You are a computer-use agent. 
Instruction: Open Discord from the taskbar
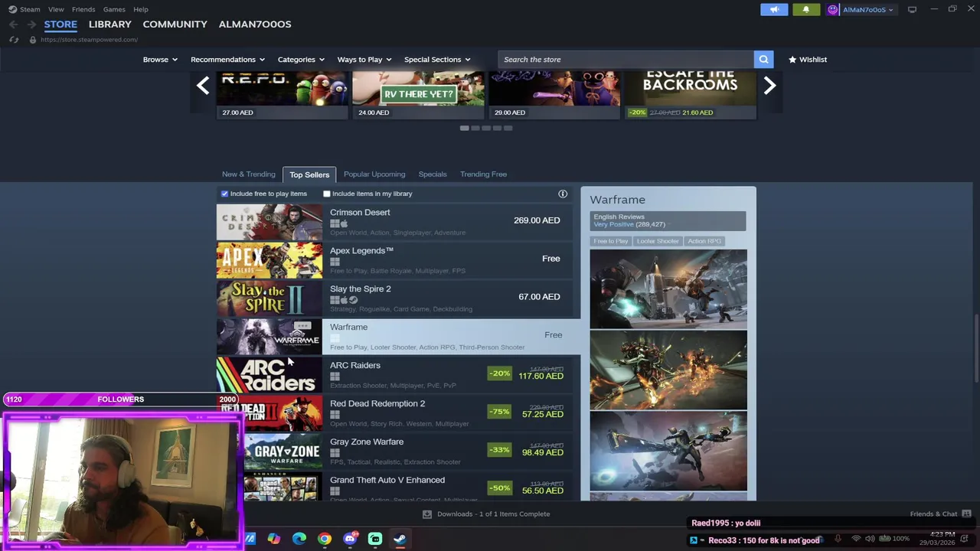350,539
